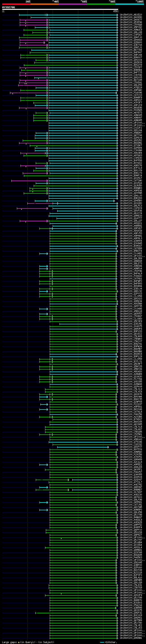Click the cyan ~100% identity legend segment
This screenshot has width=146, height=644.
[130, 4]
